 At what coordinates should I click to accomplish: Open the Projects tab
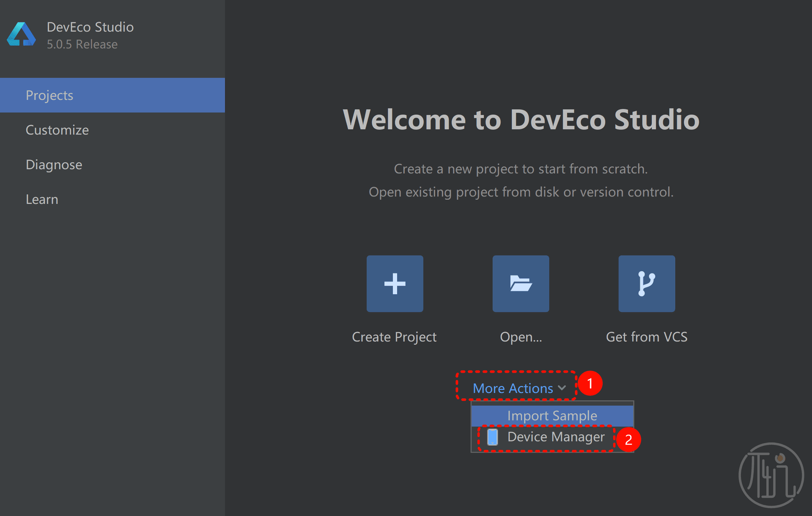pyautogui.click(x=112, y=95)
